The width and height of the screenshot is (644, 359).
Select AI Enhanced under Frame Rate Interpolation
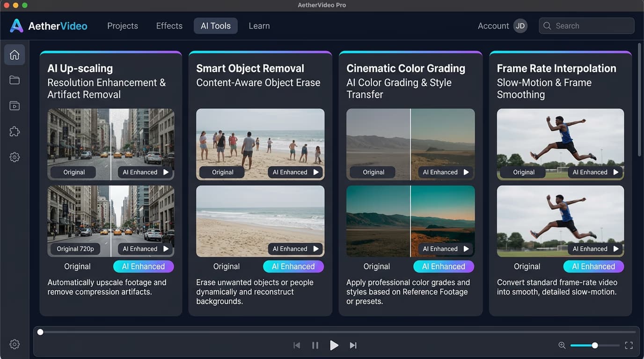point(593,266)
